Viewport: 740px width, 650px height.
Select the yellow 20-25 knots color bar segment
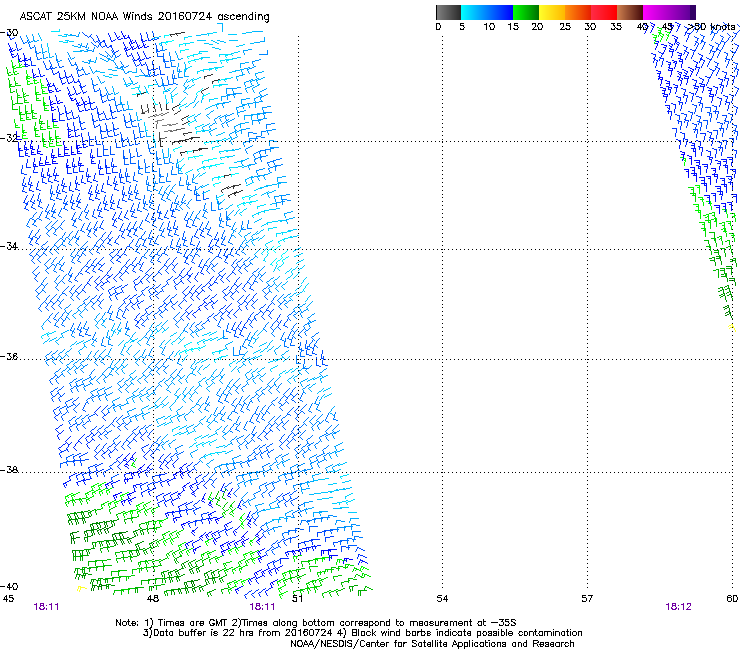(x=552, y=12)
